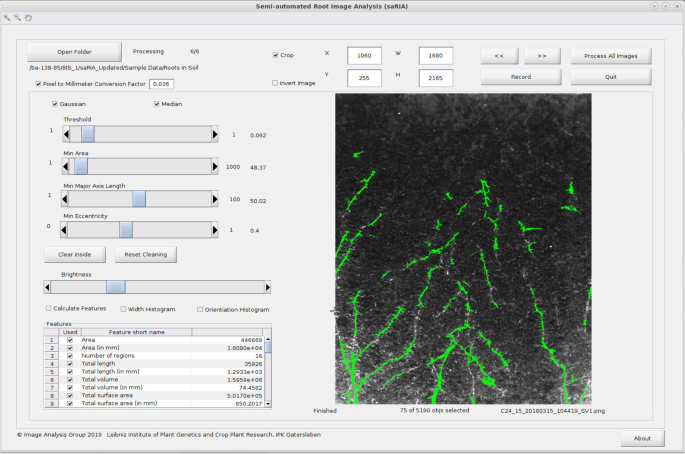The height and width of the screenshot is (454, 685).
Task: Click right arrow of Min Area slider
Action: pos(214,166)
